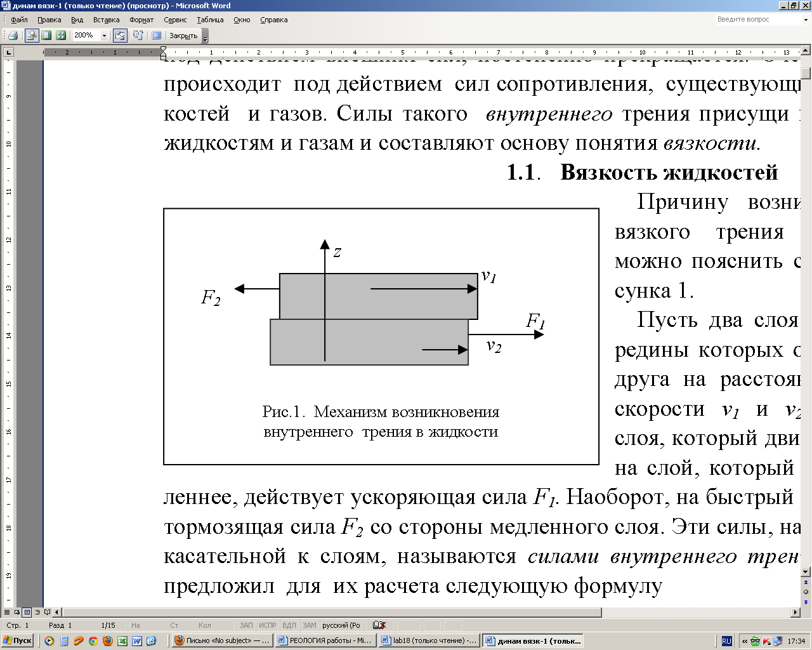
Task: Launch the calculator icon in quick launch
Action: click(64, 641)
